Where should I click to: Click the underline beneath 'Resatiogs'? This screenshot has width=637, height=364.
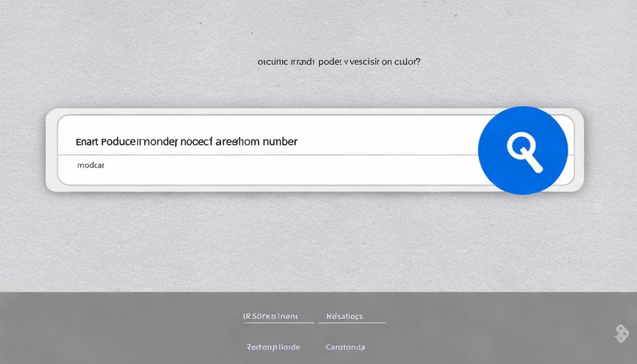352,323
